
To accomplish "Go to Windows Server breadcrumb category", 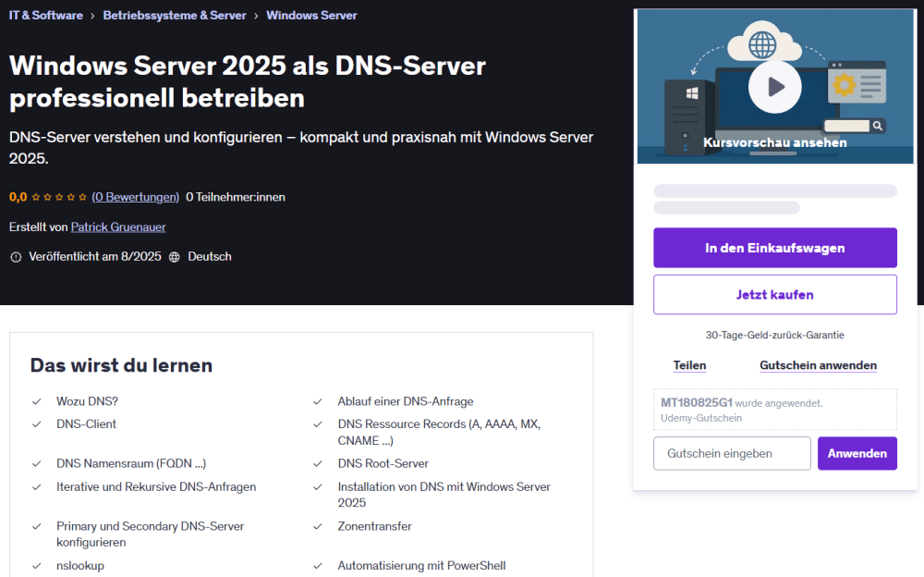I will coord(311,16).
